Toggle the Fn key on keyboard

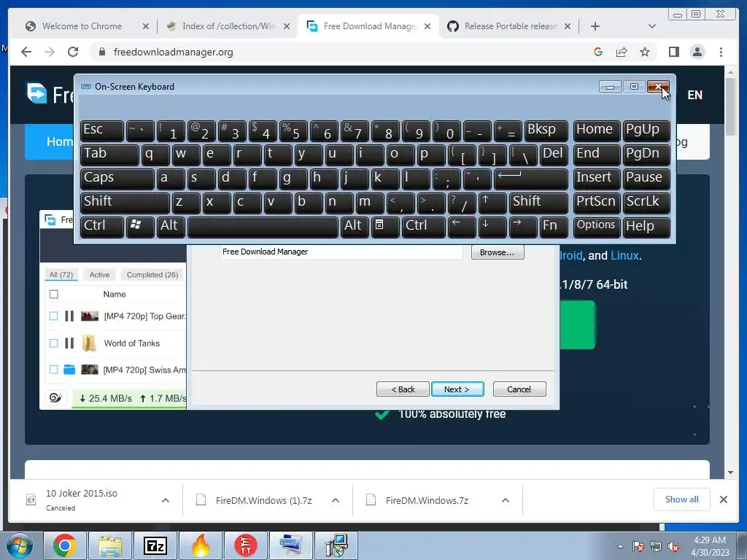[554, 226]
